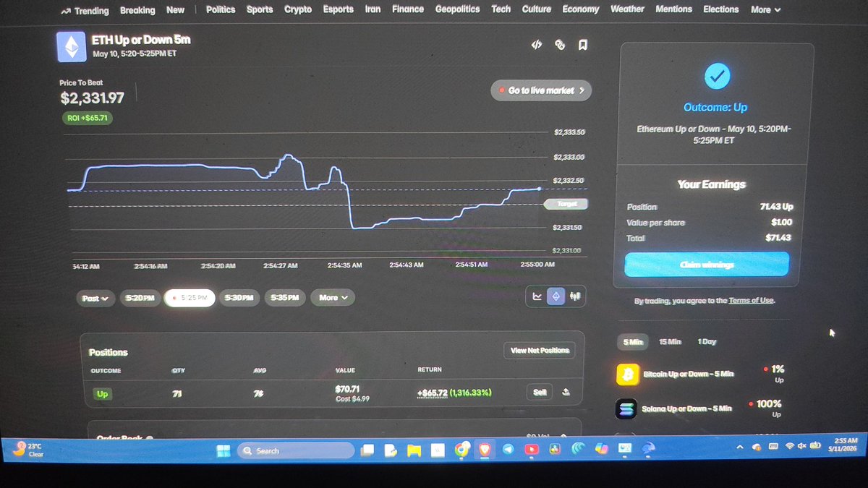868x488 pixels.
Task: Open the Weather category
Action: click(627, 9)
